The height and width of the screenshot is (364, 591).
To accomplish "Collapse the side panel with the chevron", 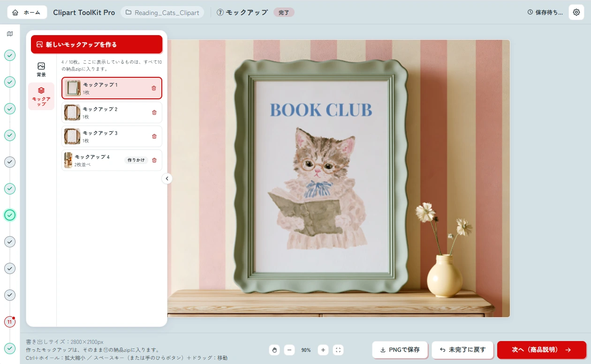I will (x=167, y=178).
